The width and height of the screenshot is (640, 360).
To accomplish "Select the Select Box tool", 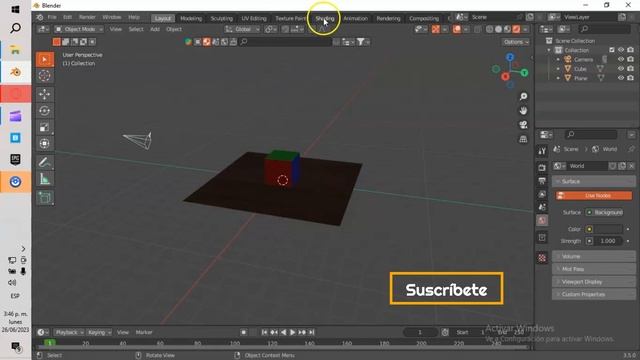I will click(x=44, y=59).
